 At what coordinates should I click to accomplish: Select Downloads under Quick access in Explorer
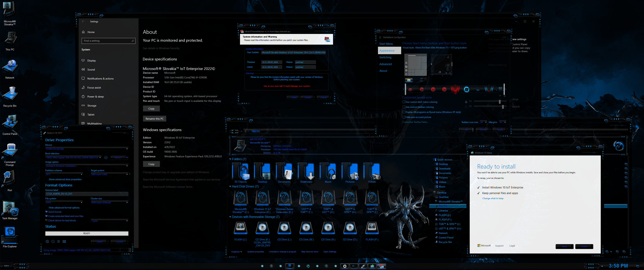pos(444,169)
